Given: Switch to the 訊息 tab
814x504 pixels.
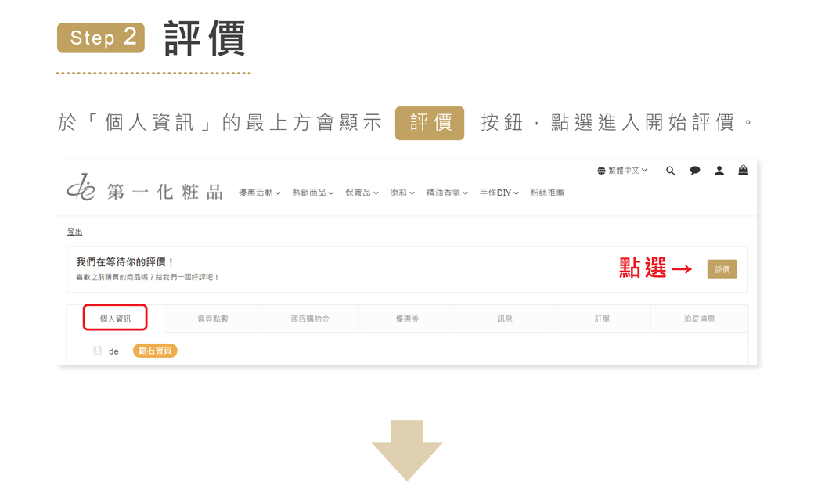Looking at the screenshot, I should pos(505,319).
